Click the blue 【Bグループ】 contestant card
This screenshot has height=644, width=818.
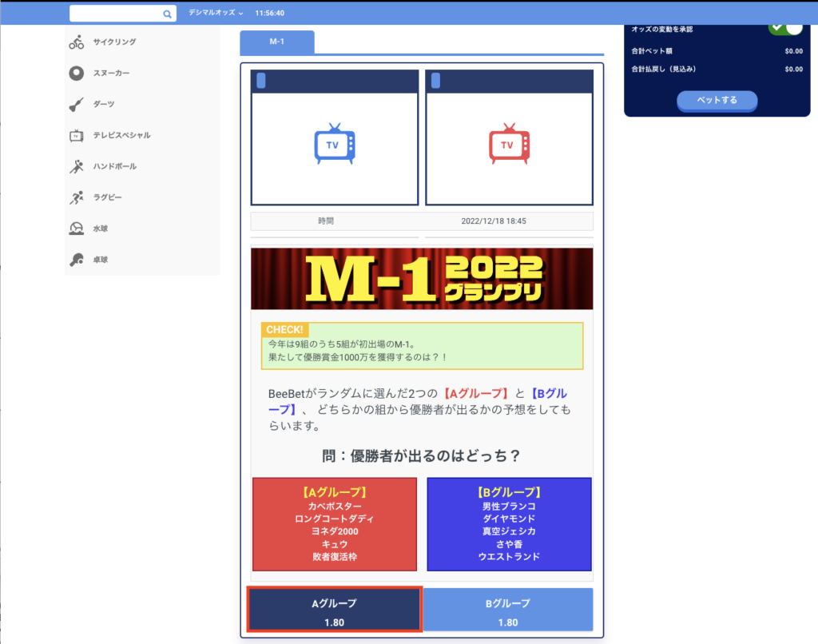(x=509, y=524)
